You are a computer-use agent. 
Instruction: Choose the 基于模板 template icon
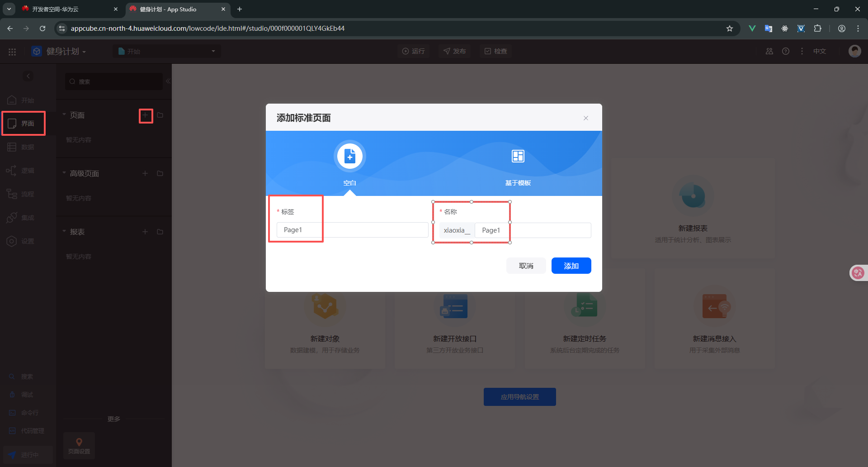(x=518, y=156)
